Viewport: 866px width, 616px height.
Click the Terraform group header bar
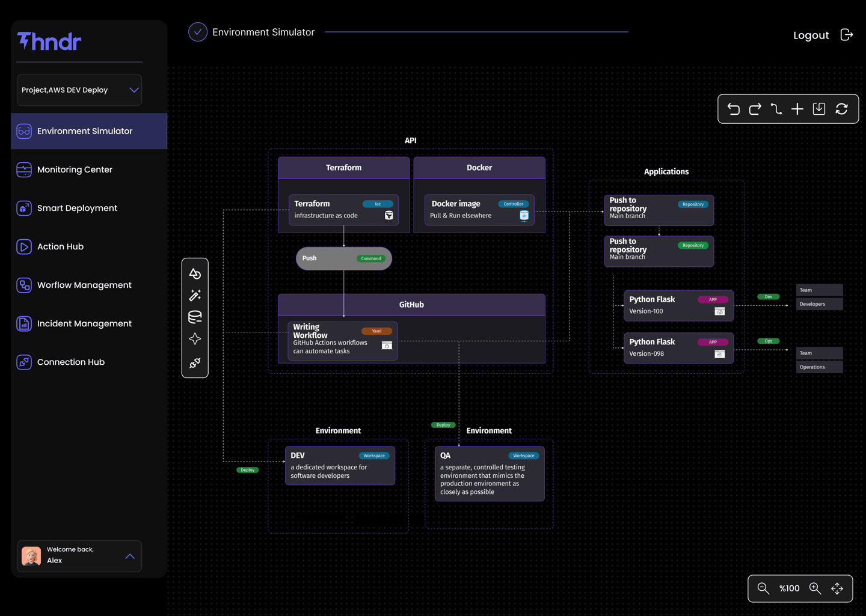tap(344, 168)
